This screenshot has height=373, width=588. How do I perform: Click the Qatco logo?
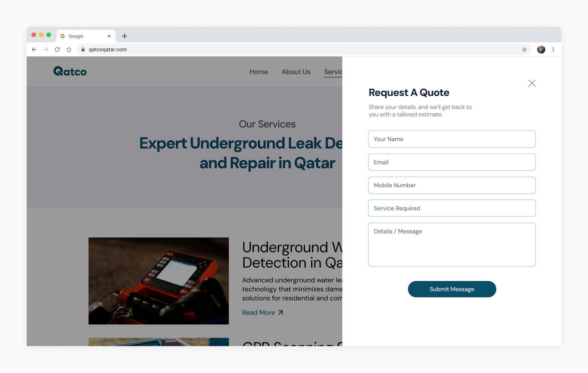tap(70, 71)
